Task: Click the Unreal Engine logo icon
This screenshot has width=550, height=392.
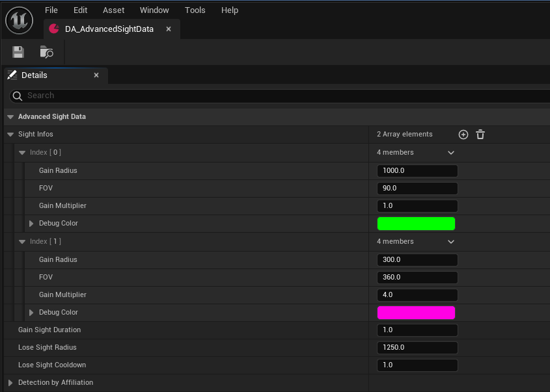Action: click(x=20, y=20)
